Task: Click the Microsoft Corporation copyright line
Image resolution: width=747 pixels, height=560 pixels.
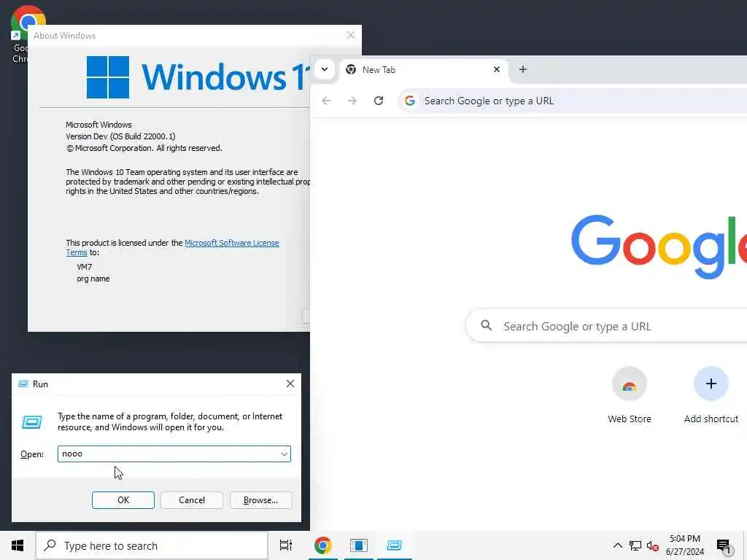Action: (x=144, y=148)
